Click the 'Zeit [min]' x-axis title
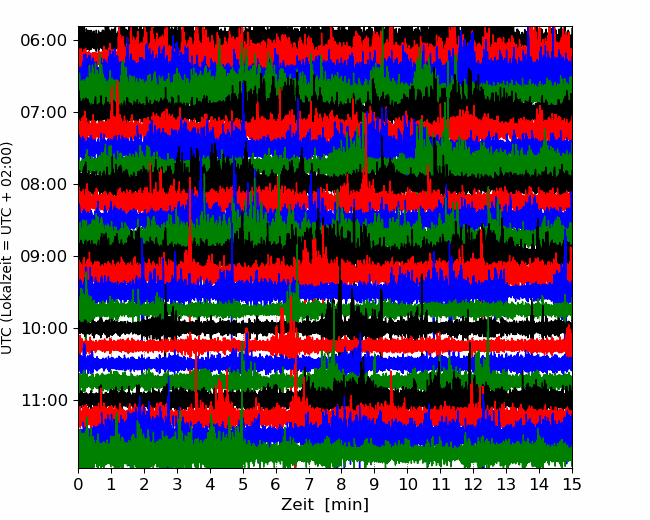 325,505
